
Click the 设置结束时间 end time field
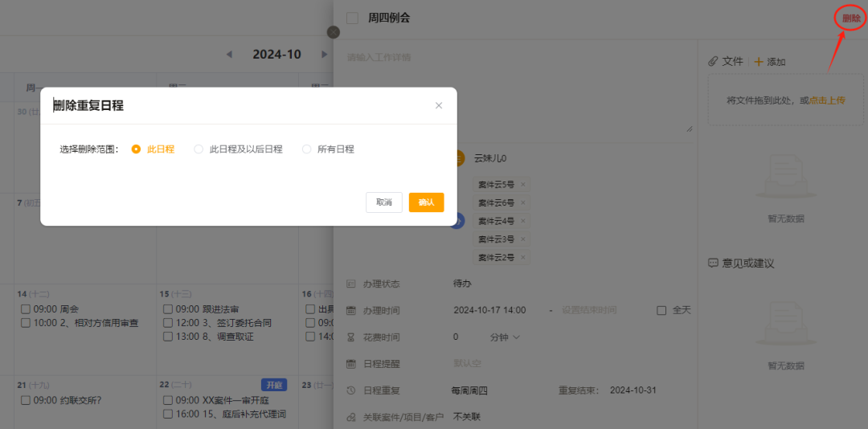click(x=589, y=310)
